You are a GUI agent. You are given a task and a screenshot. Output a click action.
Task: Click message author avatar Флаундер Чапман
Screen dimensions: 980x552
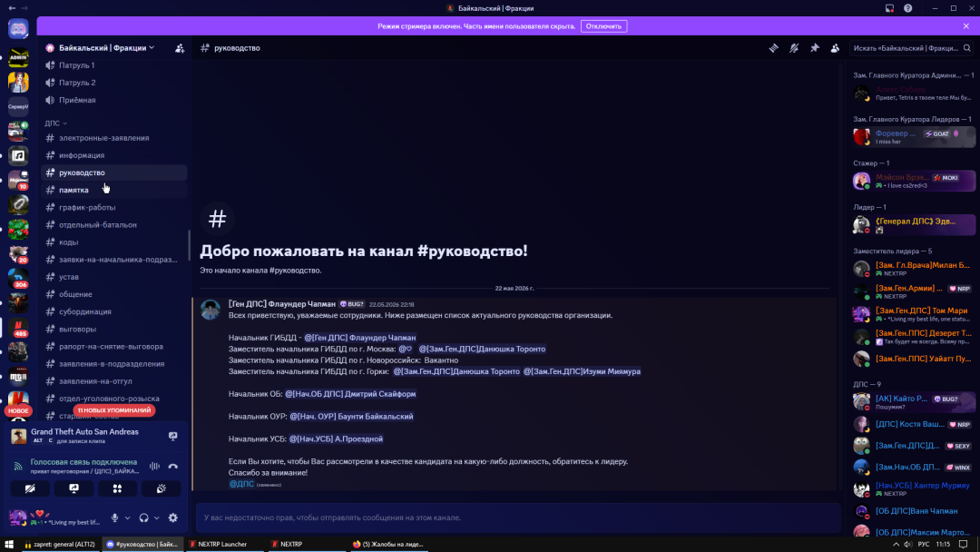tap(211, 310)
